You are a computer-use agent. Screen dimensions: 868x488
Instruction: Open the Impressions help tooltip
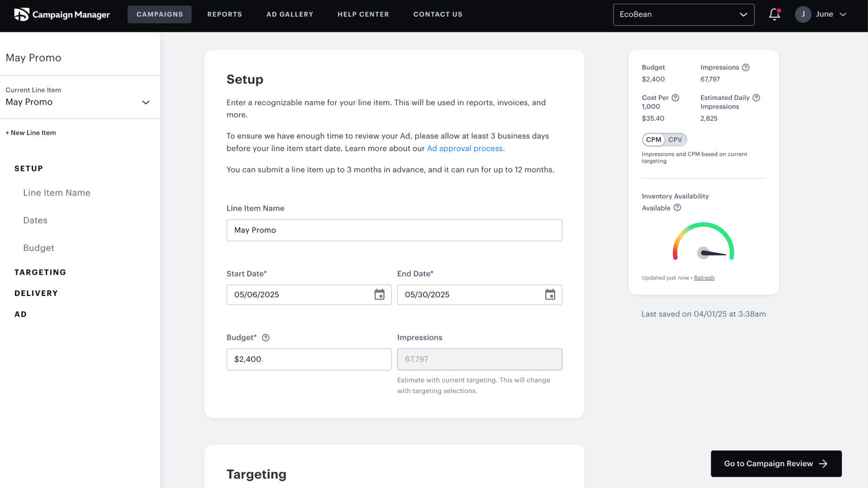click(x=746, y=67)
